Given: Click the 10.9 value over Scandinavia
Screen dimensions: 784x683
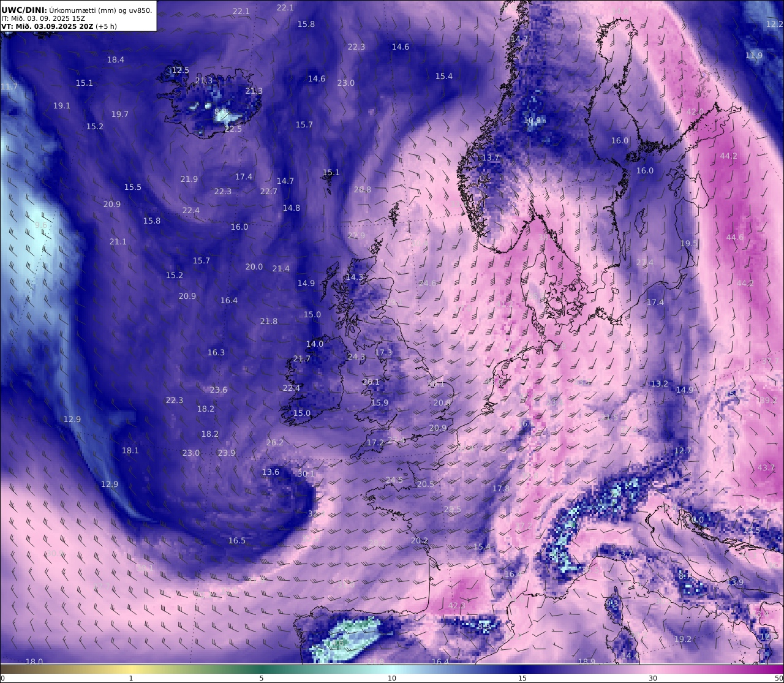Looking at the screenshot, I should (x=532, y=121).
